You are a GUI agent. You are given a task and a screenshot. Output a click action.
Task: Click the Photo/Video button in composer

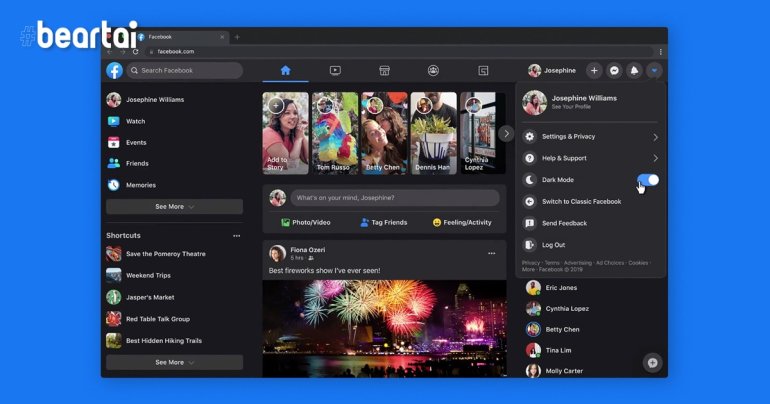(x=305, y=222)
